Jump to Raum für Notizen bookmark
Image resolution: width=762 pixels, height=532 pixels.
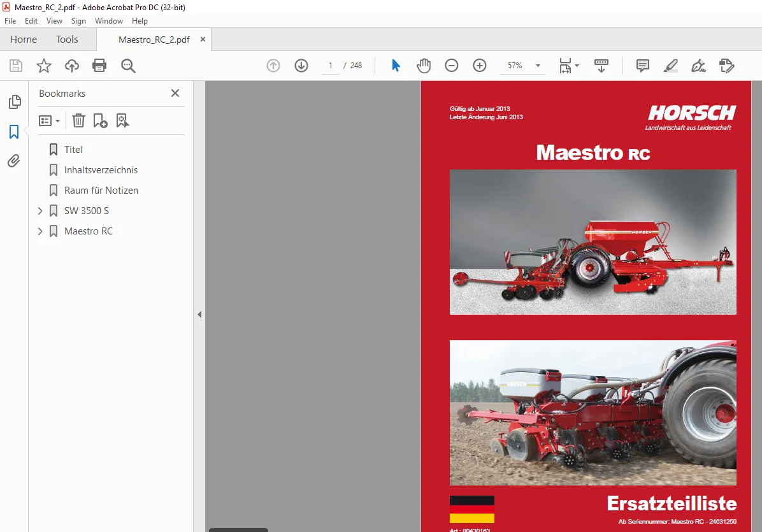point(101,191)
